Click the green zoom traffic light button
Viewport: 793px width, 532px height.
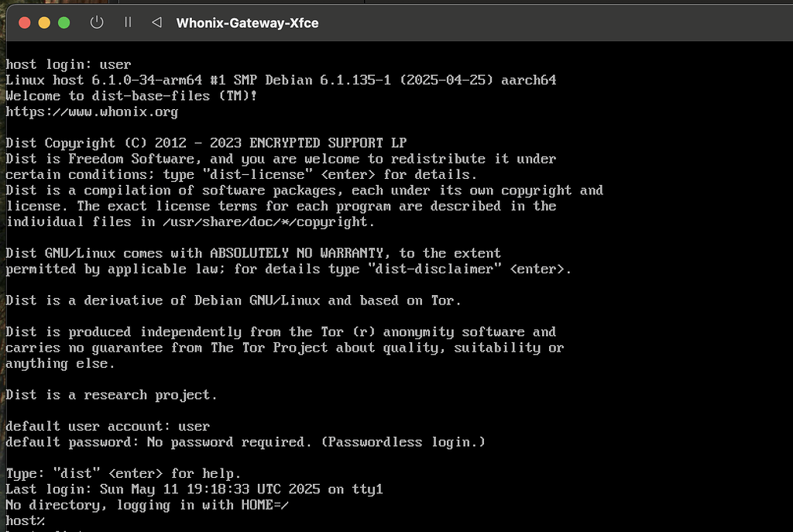pyautogui.click(x=64, y=24)
